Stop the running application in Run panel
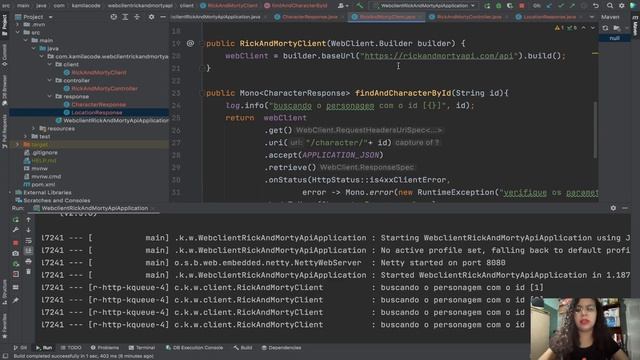This screenshot has width=640, height=360. (x=16, y=242)
